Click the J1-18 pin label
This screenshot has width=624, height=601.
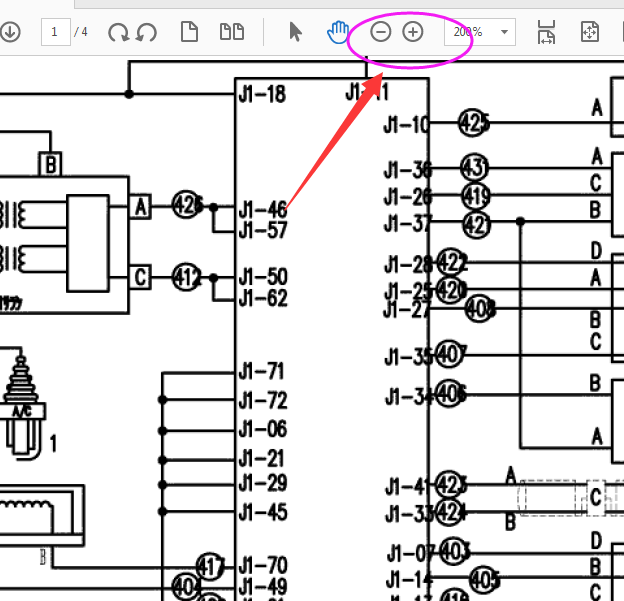point(262,94)
